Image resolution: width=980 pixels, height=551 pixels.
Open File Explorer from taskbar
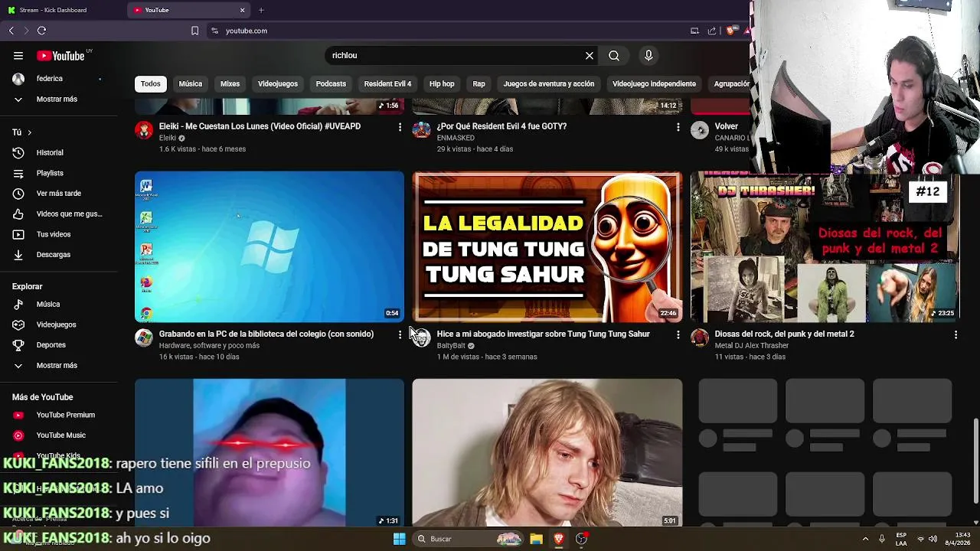[536, 539]
